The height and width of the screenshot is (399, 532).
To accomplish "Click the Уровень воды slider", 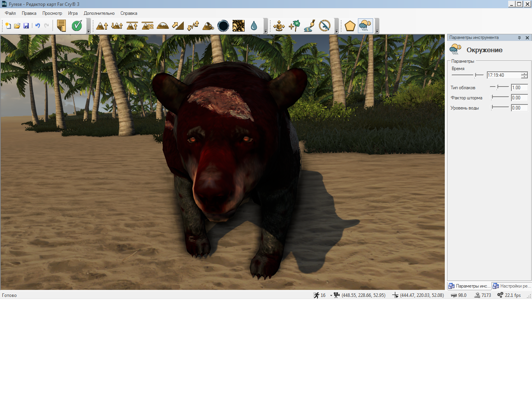I will [x=500, y=107].
